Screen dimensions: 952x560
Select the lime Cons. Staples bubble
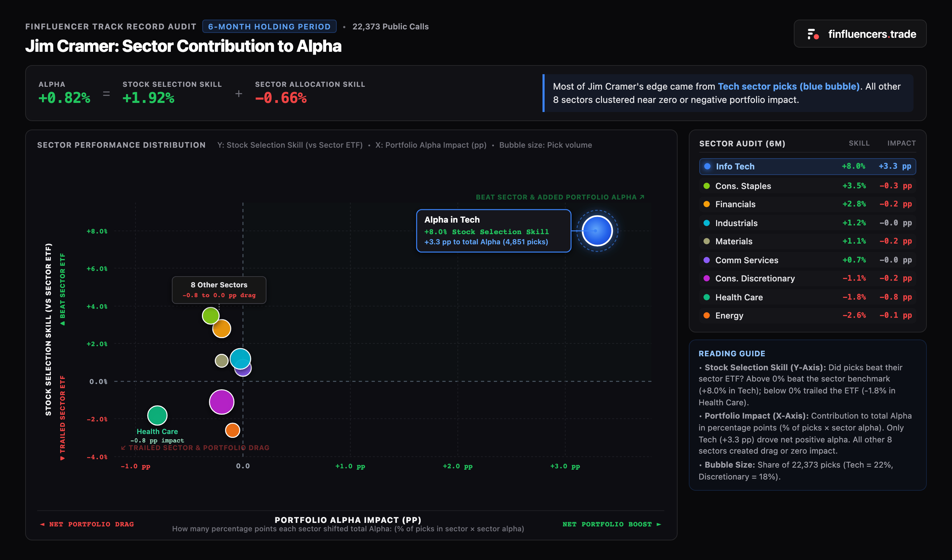pyautogui.click(x=211, y=315)
